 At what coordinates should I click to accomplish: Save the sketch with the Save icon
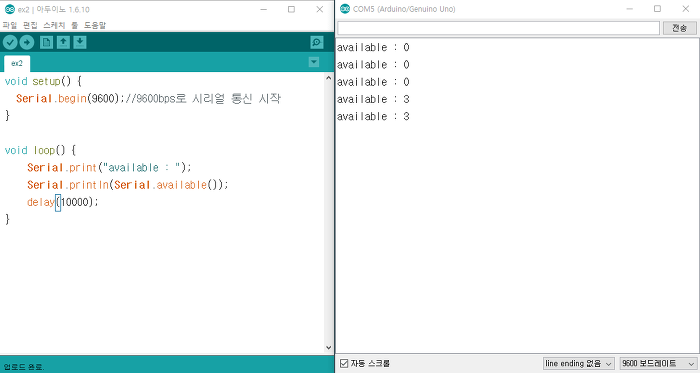80,42
